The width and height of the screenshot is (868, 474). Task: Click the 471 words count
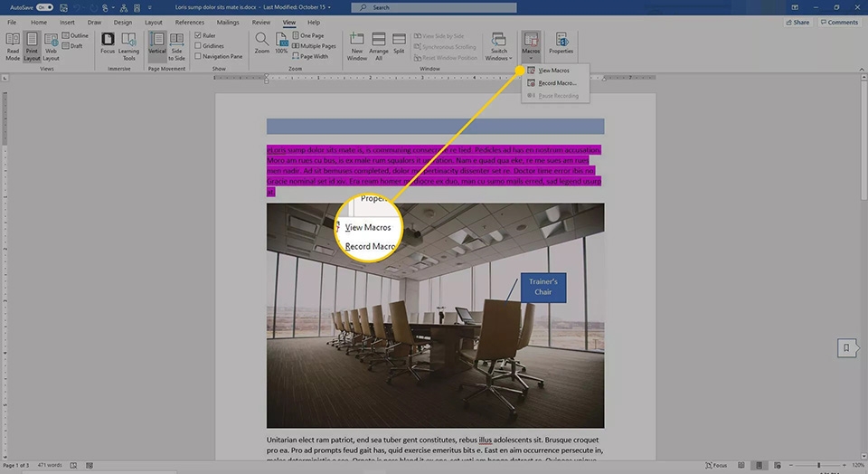[49, 466]
